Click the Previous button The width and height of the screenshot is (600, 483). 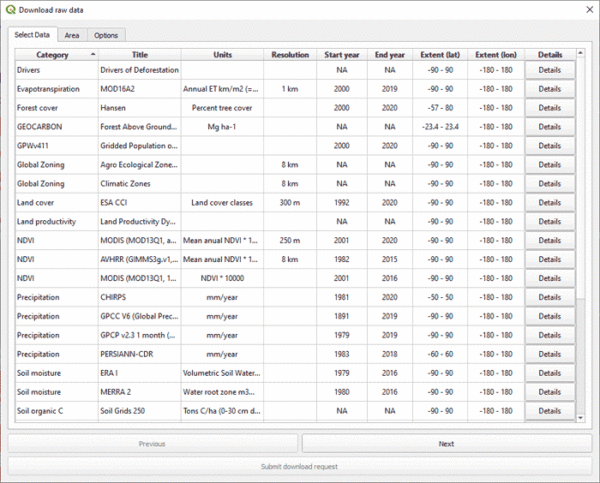[152, 444]
